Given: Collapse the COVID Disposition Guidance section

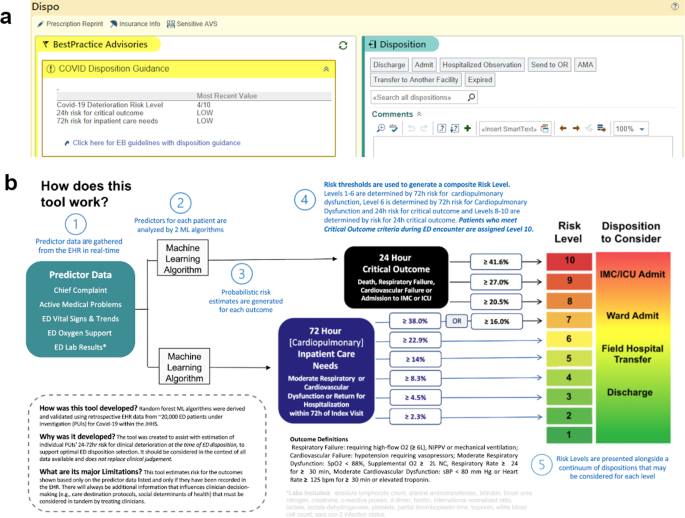Looking at the screenshot, I should [325, 68].
